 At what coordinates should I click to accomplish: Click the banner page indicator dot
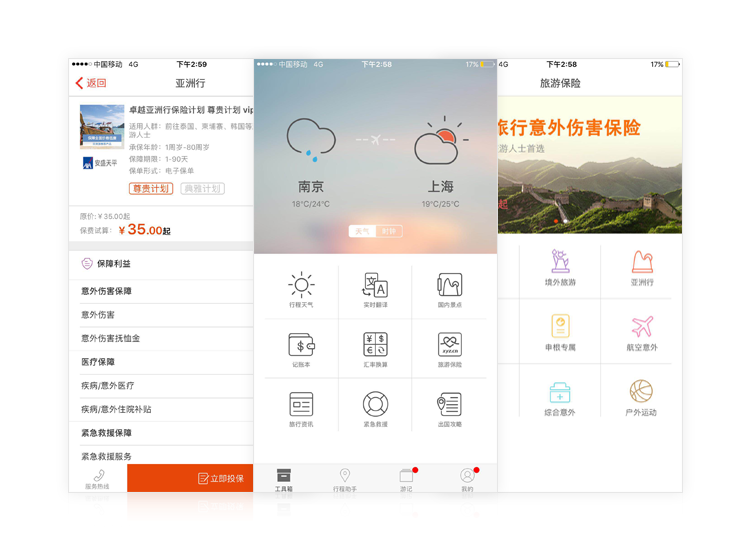coord(555,221)
